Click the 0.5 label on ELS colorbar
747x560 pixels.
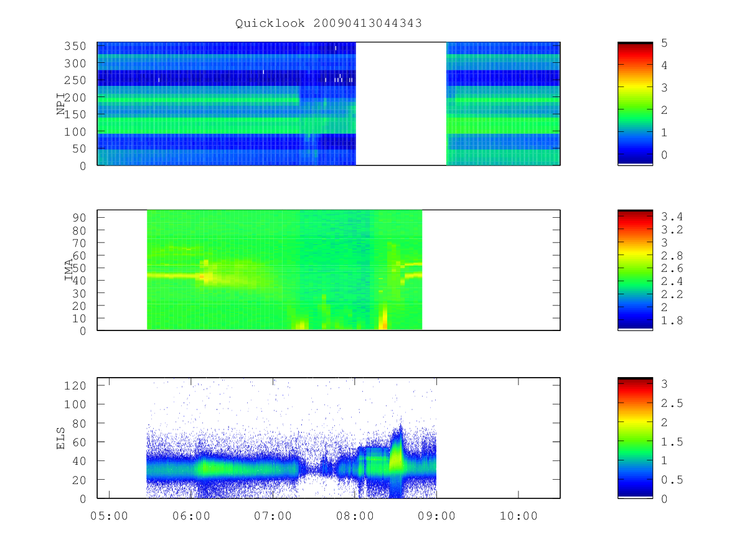pos(672,480)
